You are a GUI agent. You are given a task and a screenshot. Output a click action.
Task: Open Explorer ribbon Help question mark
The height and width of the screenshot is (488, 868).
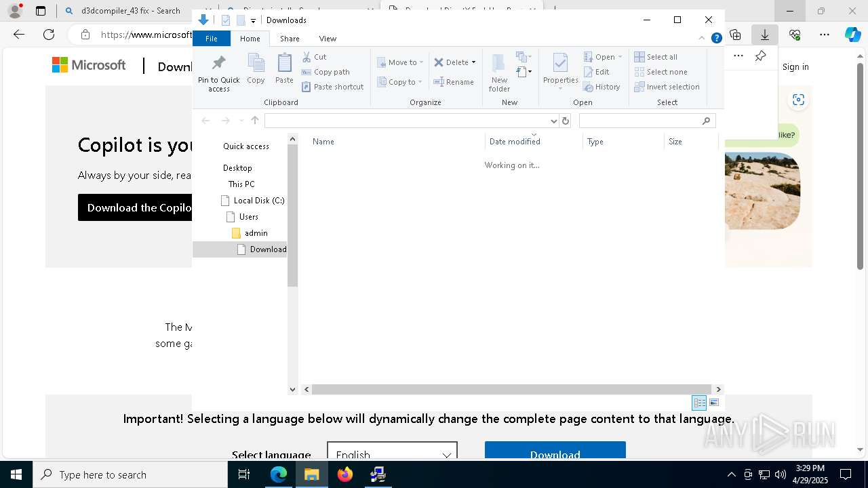pyautogui.click(x=716, y=39)
